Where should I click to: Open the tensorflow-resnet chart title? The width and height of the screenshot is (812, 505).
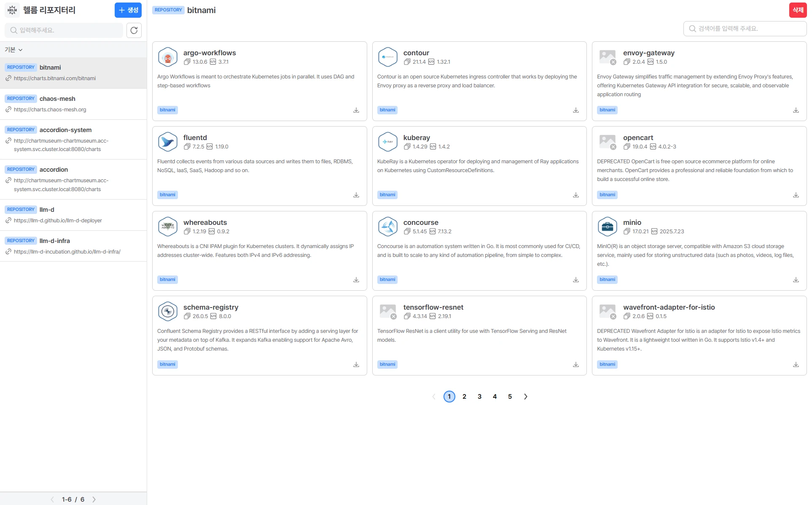pos(433,307)
